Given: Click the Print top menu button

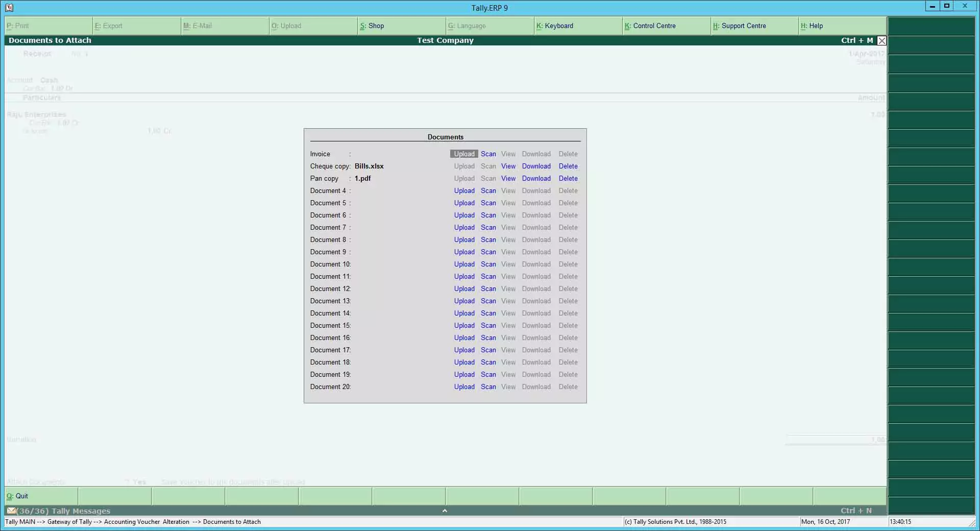Looking at the screenshot, I should 48,26.
